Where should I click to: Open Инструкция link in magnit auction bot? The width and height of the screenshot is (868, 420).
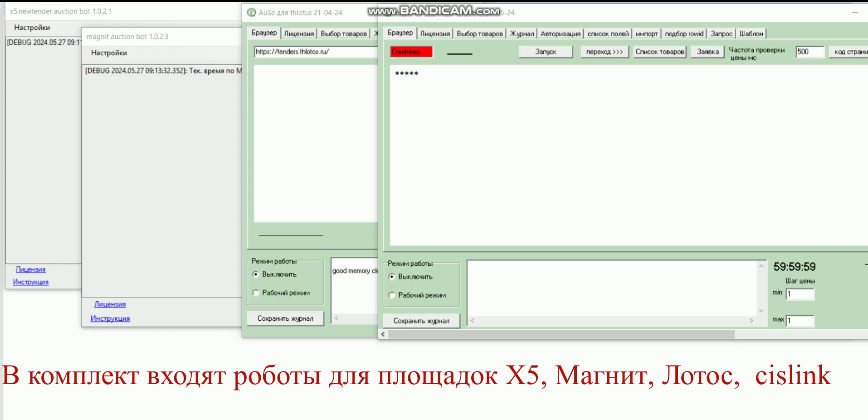tap(110, 318)
